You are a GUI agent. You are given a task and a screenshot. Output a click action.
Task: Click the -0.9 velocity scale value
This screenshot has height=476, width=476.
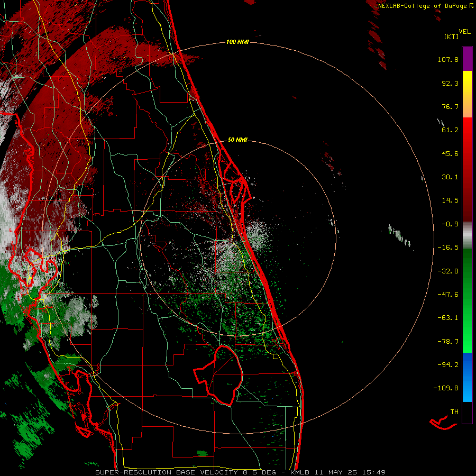450,224
